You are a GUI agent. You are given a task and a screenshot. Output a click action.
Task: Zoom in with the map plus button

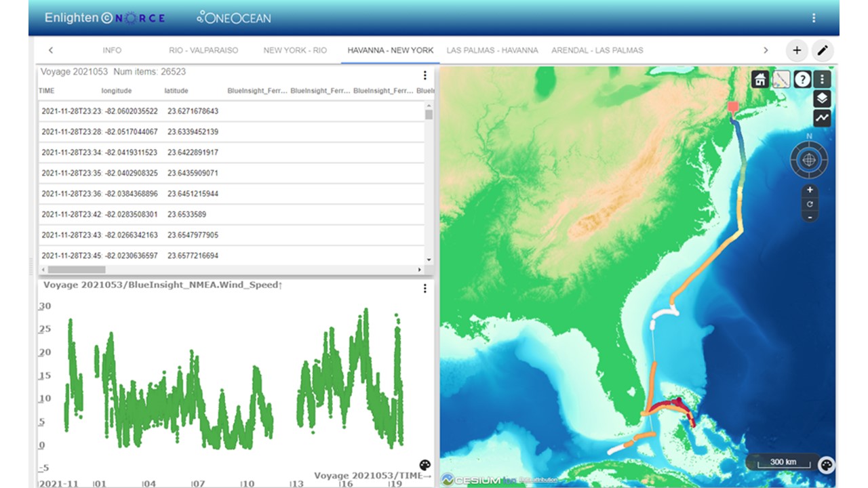point(809,190)
